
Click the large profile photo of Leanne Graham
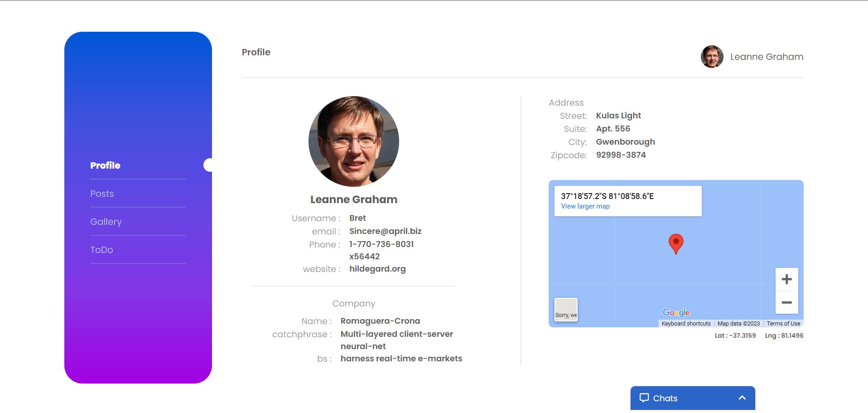[x=355, y=141]
